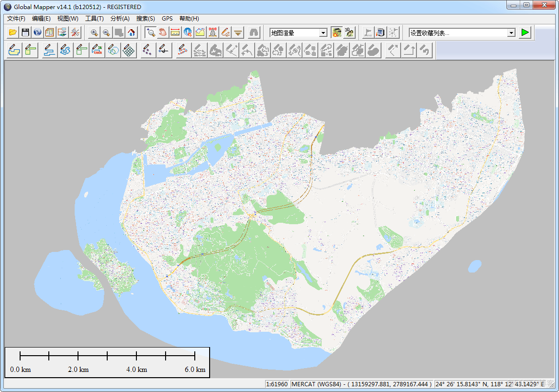Open the 文件(F) menu
Screen dimensions: 559x392
16,19
